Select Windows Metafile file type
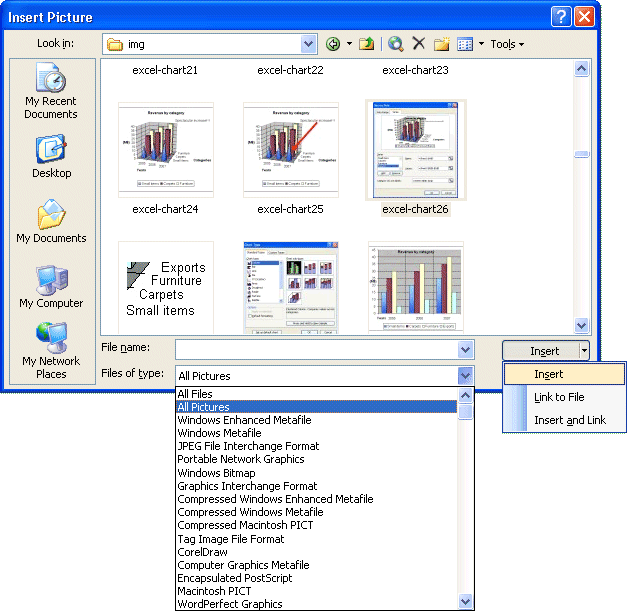Viewport: 627px width, 611px height. click(x=317, y=433)
